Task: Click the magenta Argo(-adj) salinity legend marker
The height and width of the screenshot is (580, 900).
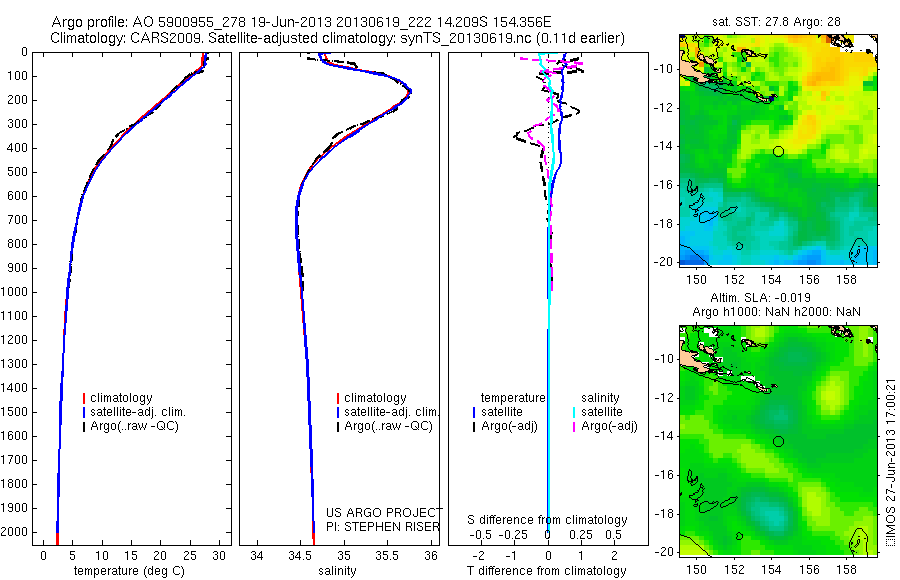Action: click(x=574, y=426)
